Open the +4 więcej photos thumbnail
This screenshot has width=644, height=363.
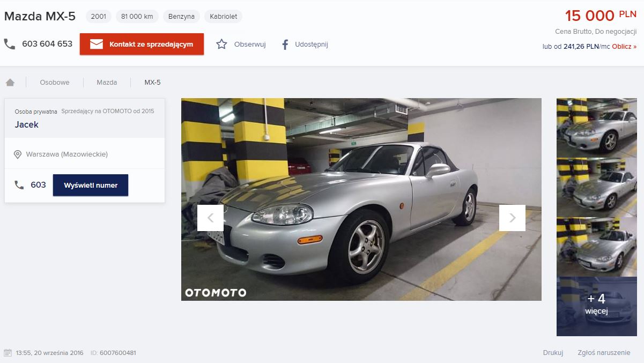[x=596, y=306]
